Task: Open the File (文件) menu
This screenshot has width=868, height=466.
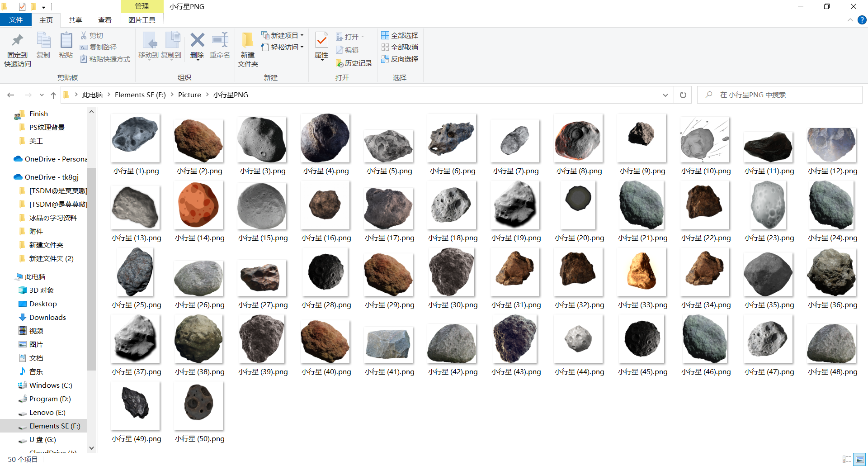Action: pyautogui.click(x=16, y=20)
